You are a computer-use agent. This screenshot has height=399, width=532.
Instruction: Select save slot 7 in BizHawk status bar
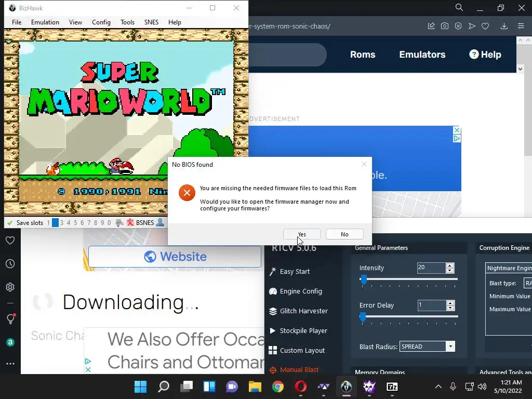89,223
